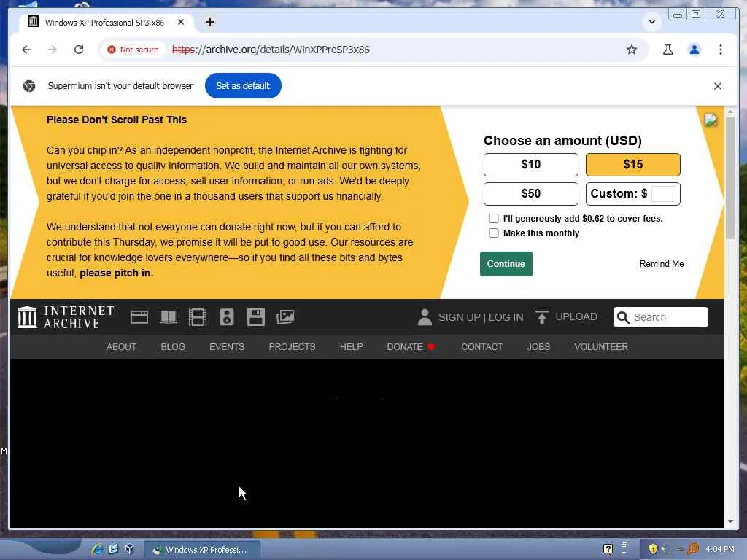Open the Audio speaker icon
The image size is (747, 560).
(x=227, y=317)
